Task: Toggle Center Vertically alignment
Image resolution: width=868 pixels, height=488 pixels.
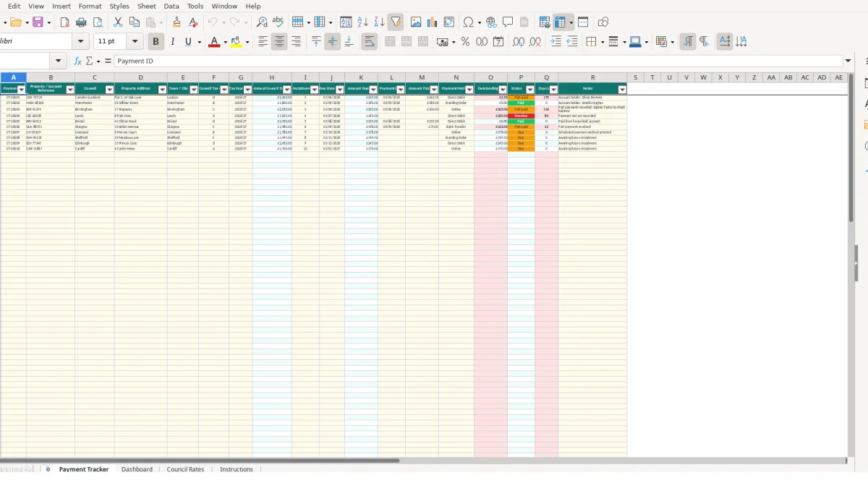Action: tap(332, 42)
